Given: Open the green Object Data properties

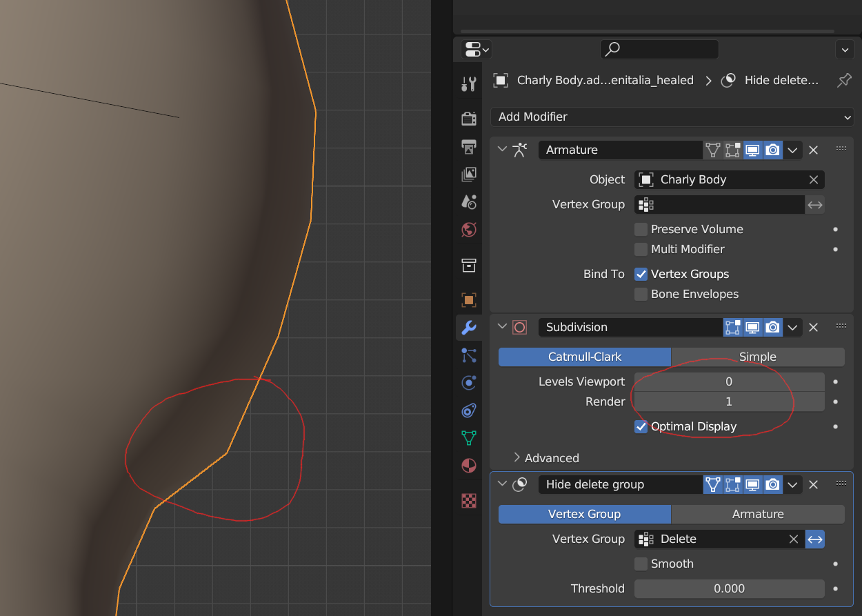Looking at the screenshot, I should (x=469, y=438).
